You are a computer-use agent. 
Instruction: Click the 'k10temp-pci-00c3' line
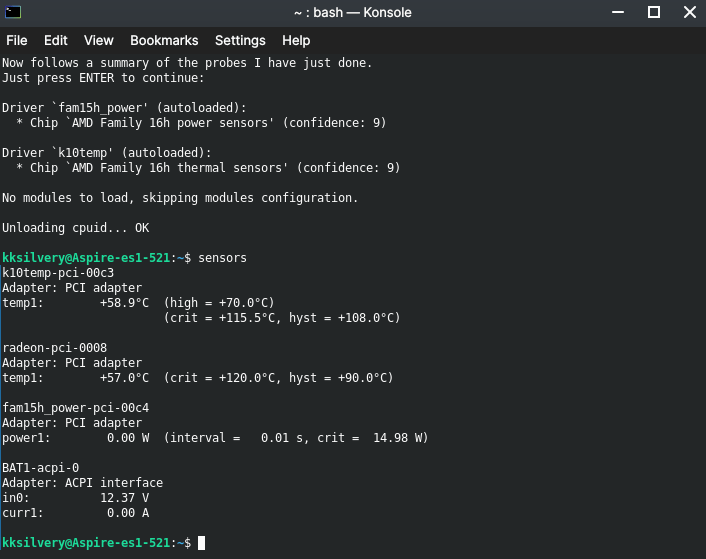coord(58,273)
